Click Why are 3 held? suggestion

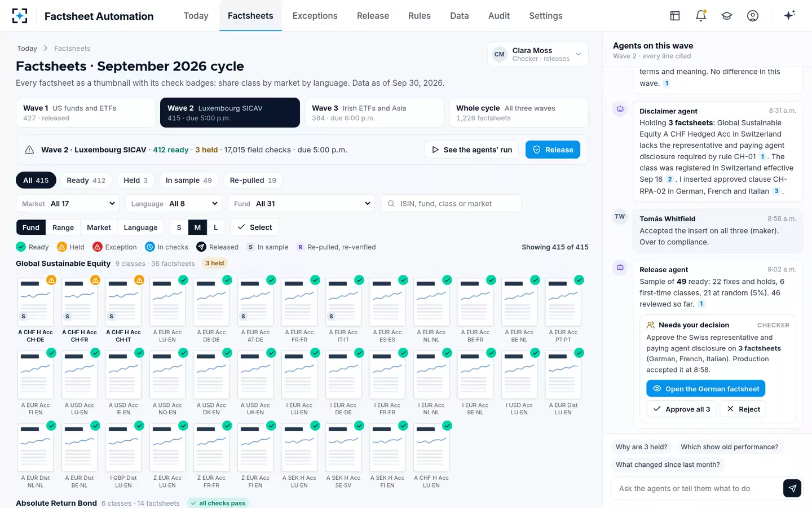642,447
